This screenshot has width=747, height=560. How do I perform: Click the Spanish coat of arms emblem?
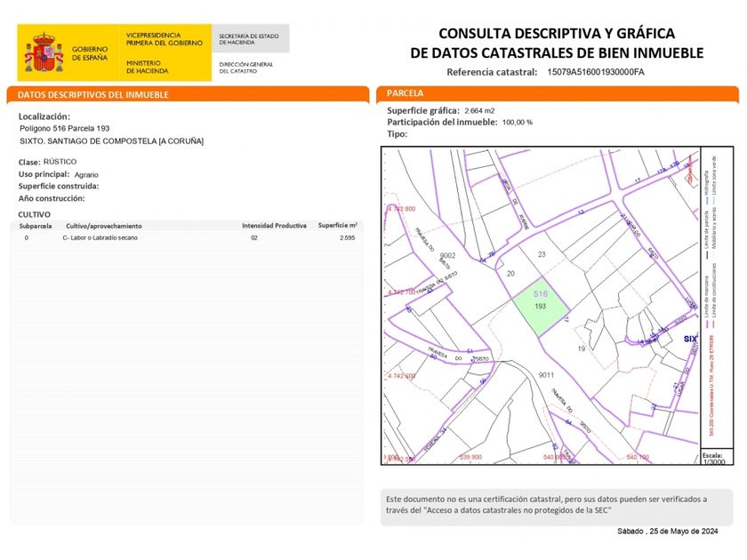(x=44, y=52)
